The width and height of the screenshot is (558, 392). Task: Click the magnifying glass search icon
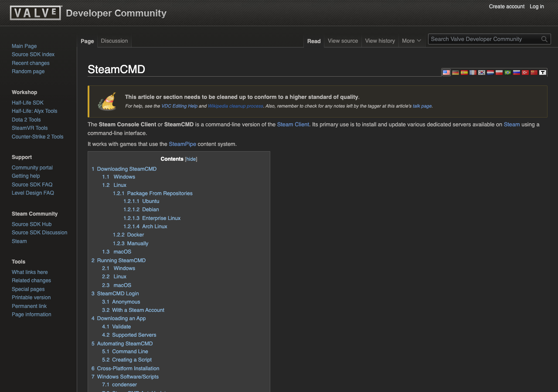tap(544, 39)
